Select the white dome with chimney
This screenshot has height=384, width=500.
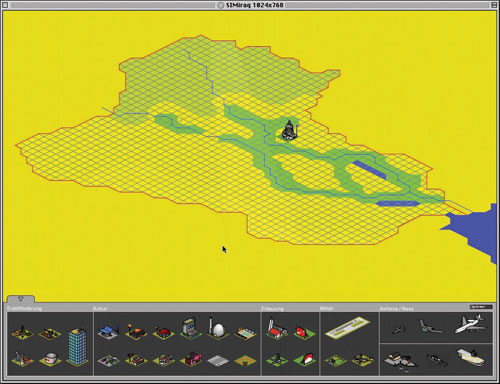(x=217, y=328)
